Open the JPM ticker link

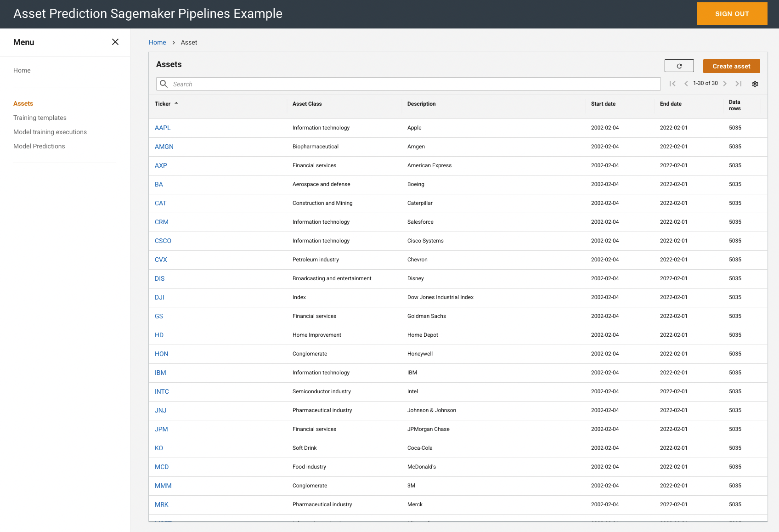(161, 429)
